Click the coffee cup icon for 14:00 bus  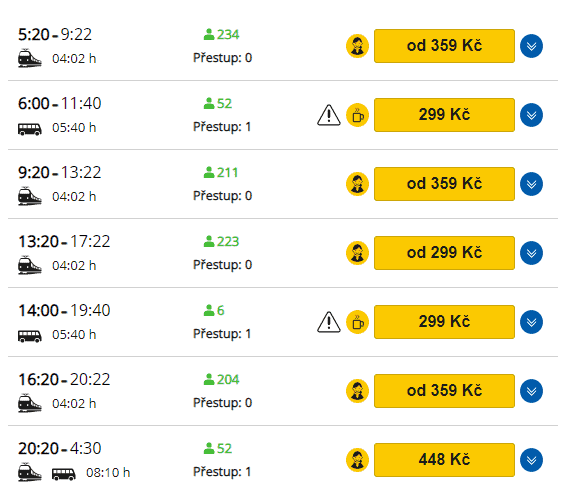[357, 322]
